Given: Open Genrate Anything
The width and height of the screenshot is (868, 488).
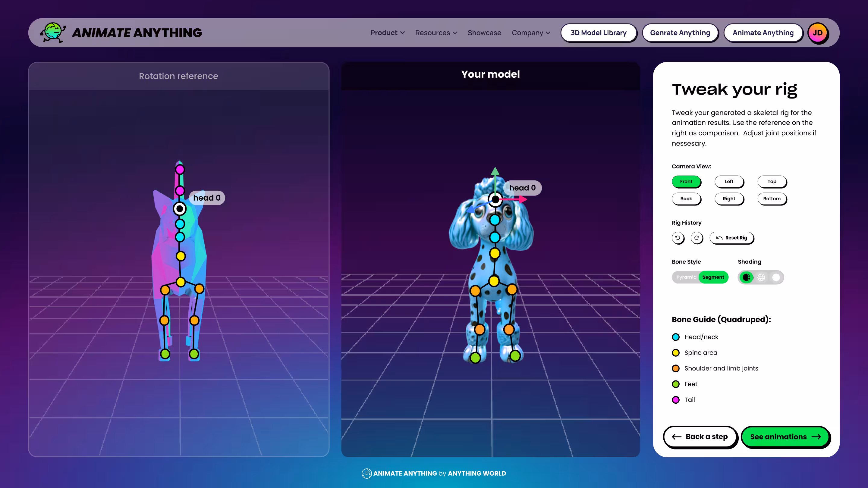Looking at the screenshot, I should 680,33.
